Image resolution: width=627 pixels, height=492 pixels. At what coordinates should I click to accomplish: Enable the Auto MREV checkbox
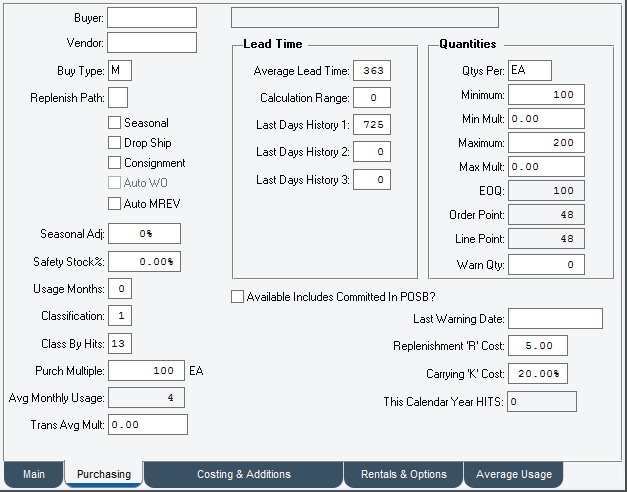pyautogui.click(x=115, y=204)
